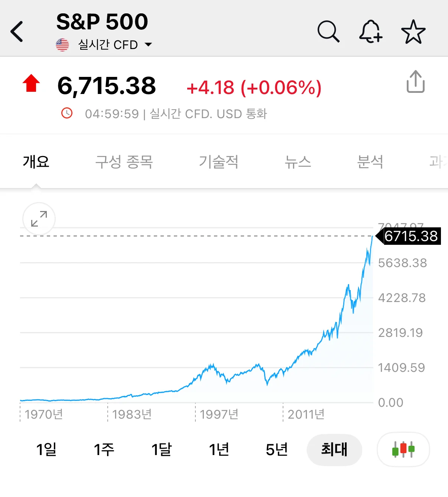Open the 분석 tab
The width and height of the screenshot is (448, 497).
(x=370, y=162)
